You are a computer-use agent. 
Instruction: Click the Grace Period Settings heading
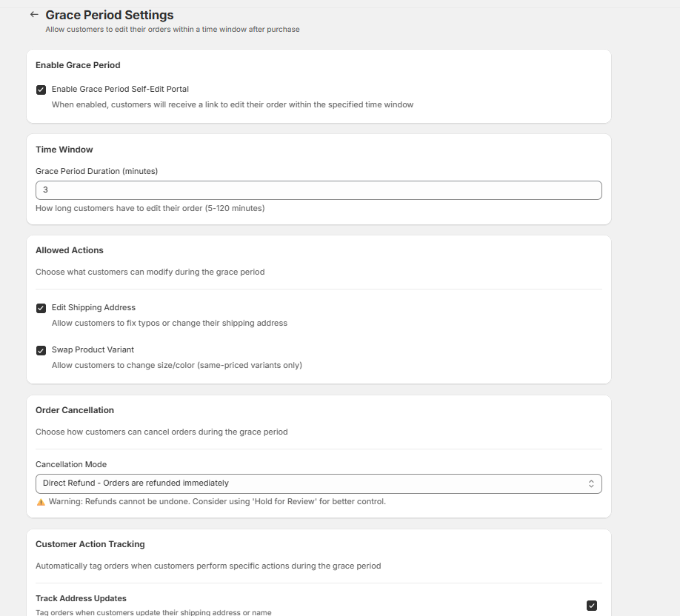tap(109, 15)
